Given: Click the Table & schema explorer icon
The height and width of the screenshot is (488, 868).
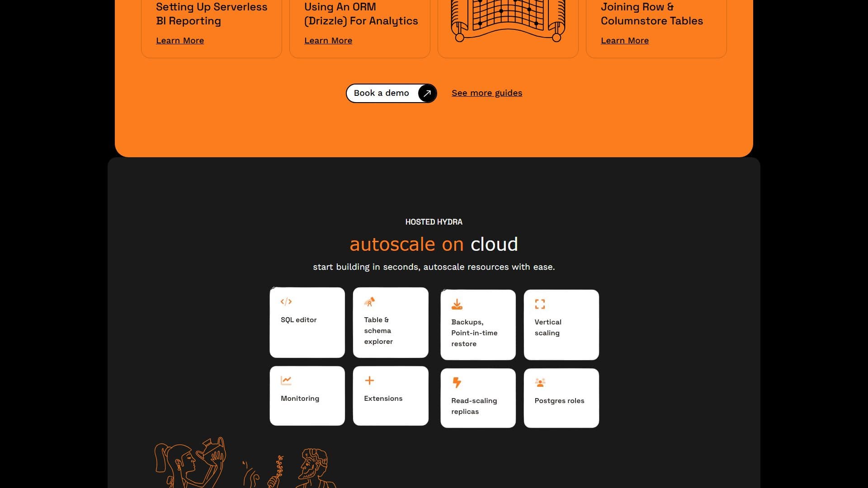Looking at the screenshot, I should coord(369,301).
